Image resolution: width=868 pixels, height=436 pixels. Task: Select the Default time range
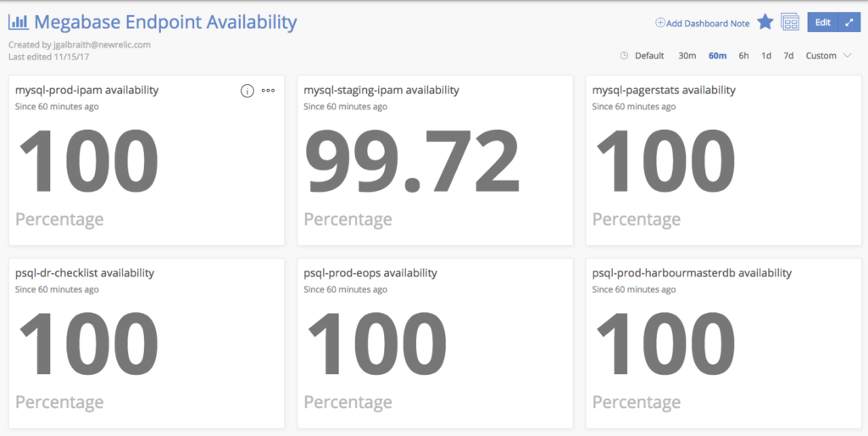(649, 55)
